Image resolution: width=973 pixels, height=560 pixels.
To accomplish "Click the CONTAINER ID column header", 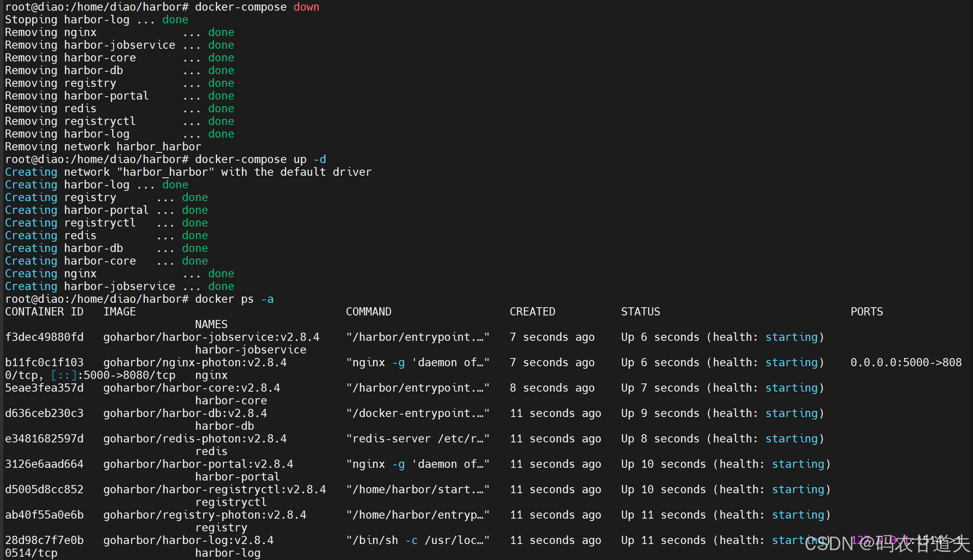I will coord(44,312).
